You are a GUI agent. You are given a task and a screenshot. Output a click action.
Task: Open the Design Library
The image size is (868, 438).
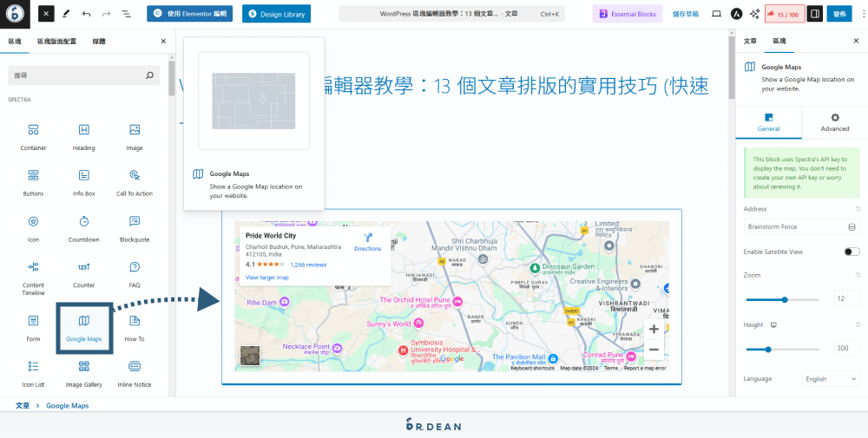(x=276, y=14)
